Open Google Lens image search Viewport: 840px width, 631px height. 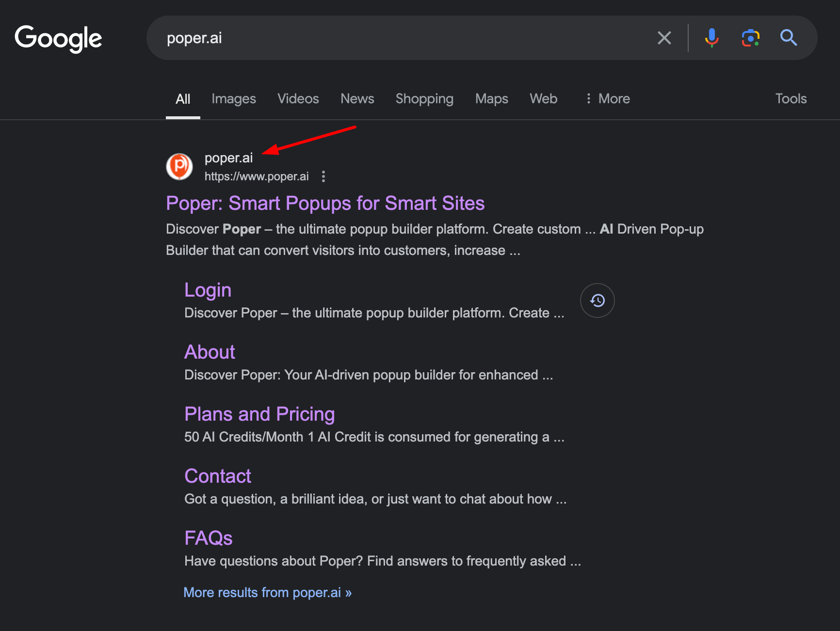pyautogui.click(x=750, y=38)
